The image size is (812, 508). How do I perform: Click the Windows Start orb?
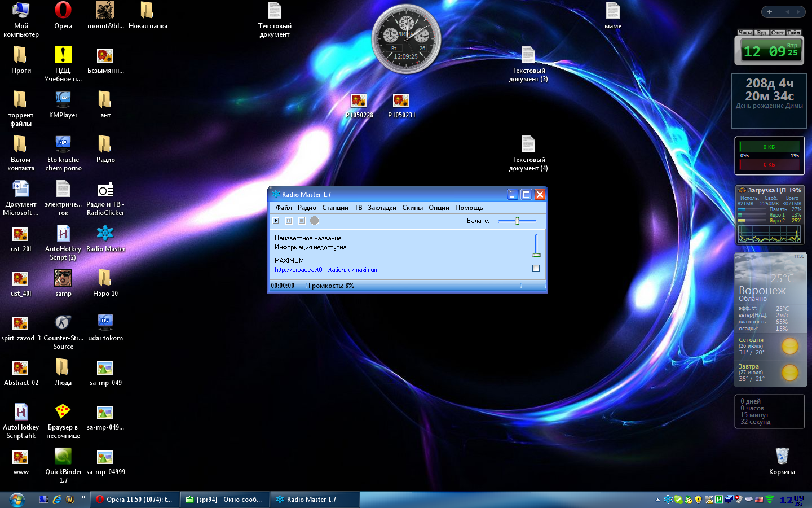[16, 500]
